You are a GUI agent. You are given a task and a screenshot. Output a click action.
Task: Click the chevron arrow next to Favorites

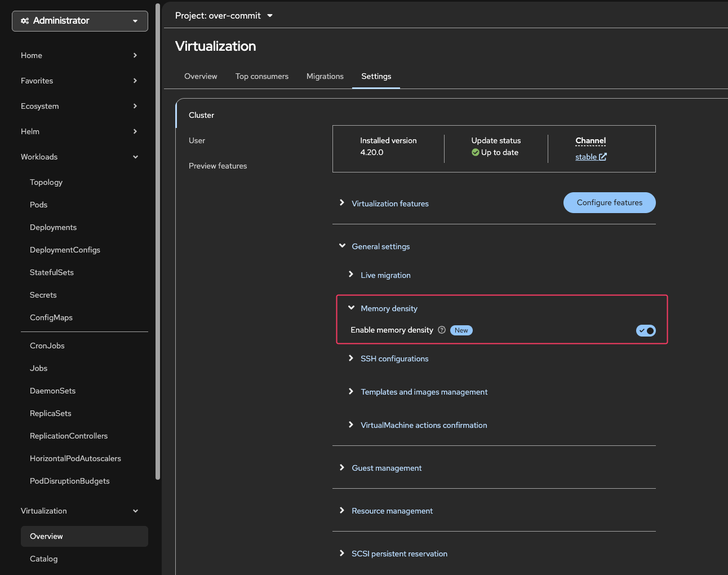pos(135,81)
